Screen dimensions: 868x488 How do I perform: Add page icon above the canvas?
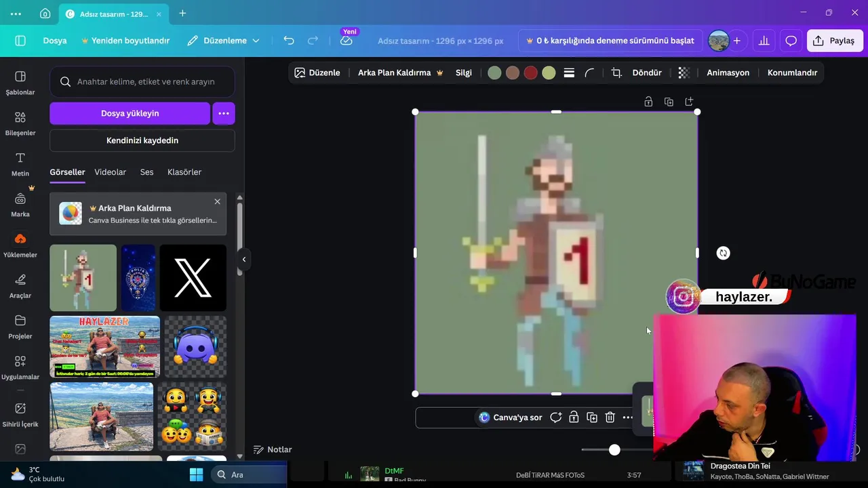click(x=689, y=102)
